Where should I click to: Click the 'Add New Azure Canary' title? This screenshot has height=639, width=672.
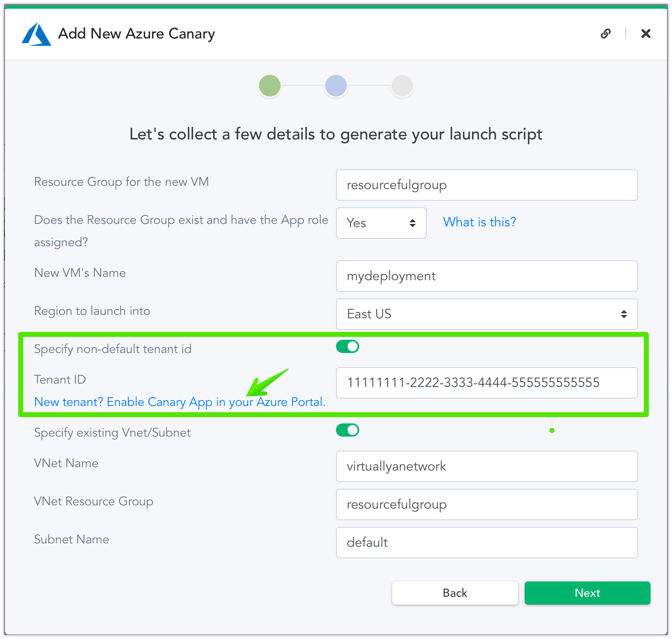tap(137, 34)
